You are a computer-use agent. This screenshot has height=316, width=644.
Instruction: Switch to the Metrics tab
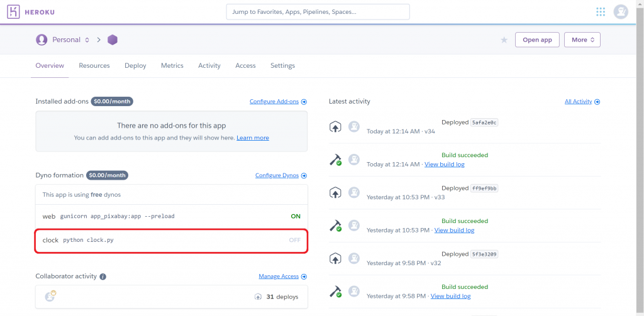(172, 66)
